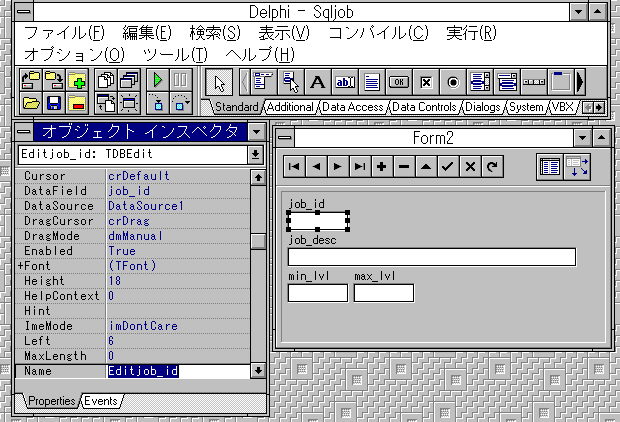Select the ScrollBar component in palette
Viewport: 620px width, 422px height.
[534, 82]
